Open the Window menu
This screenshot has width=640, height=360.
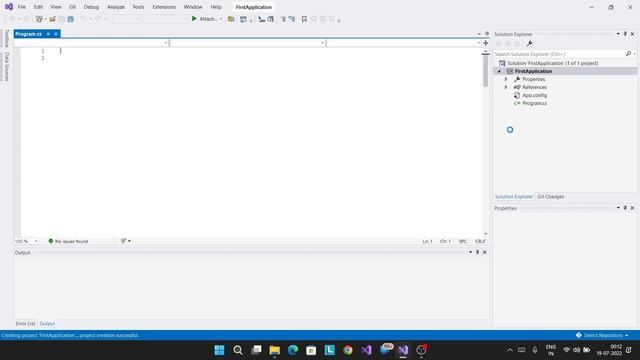[193, 7]
